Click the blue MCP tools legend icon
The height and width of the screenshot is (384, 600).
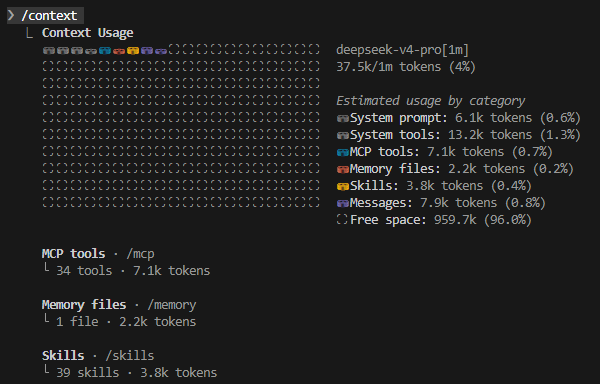342,152
